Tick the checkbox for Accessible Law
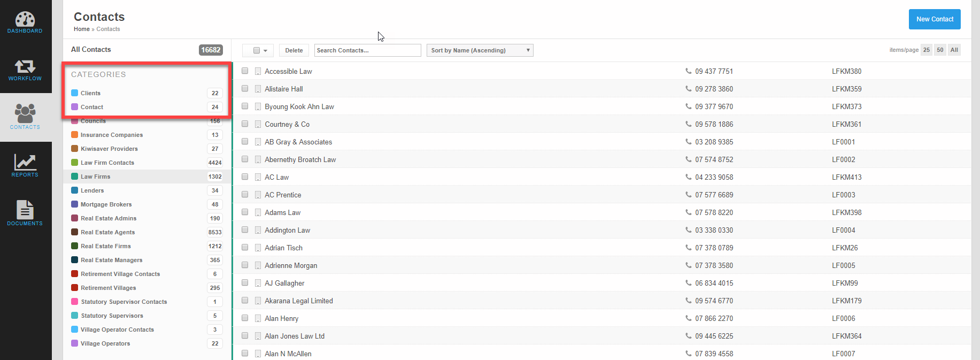This screenshot has height=360, width=980. pyautogui.click(x=245, y=71)
